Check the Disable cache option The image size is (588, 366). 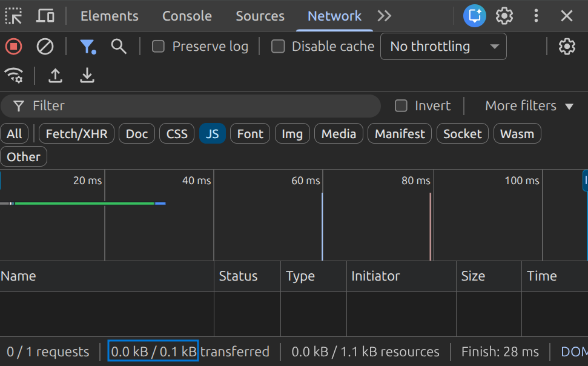click(278, 47)
